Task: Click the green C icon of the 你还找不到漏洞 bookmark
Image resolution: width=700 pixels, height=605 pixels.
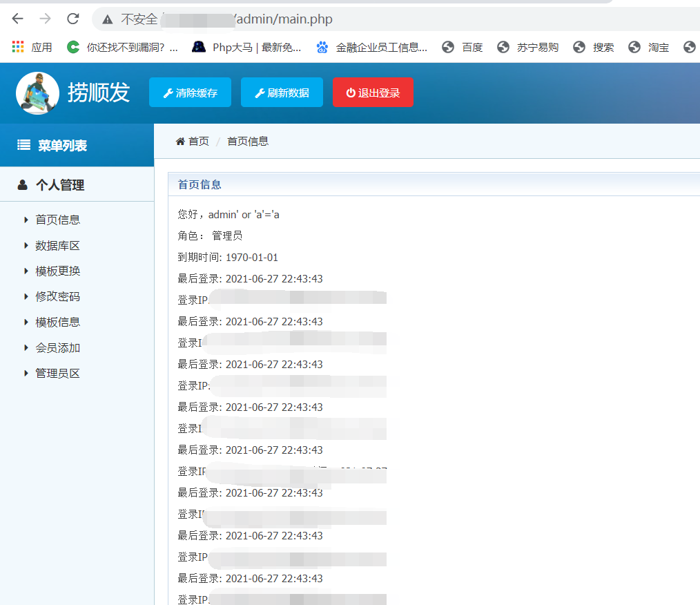Action: tap(73, 47)
